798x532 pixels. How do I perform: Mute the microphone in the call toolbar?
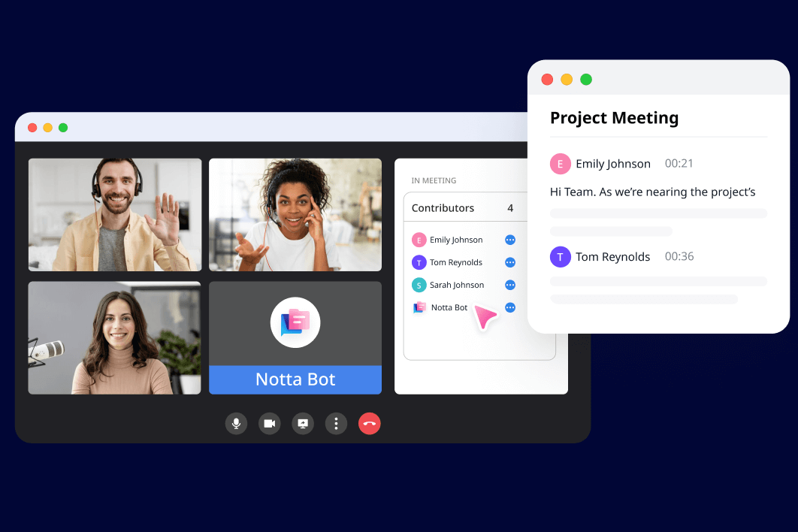(236, 423)
